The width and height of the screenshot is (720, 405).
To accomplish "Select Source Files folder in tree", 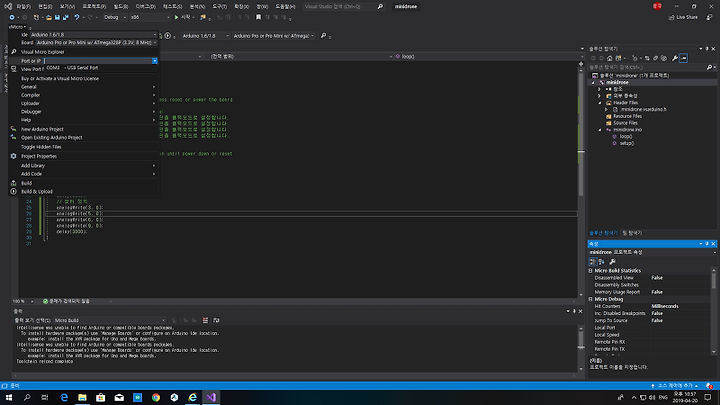I will coord(625,123).
